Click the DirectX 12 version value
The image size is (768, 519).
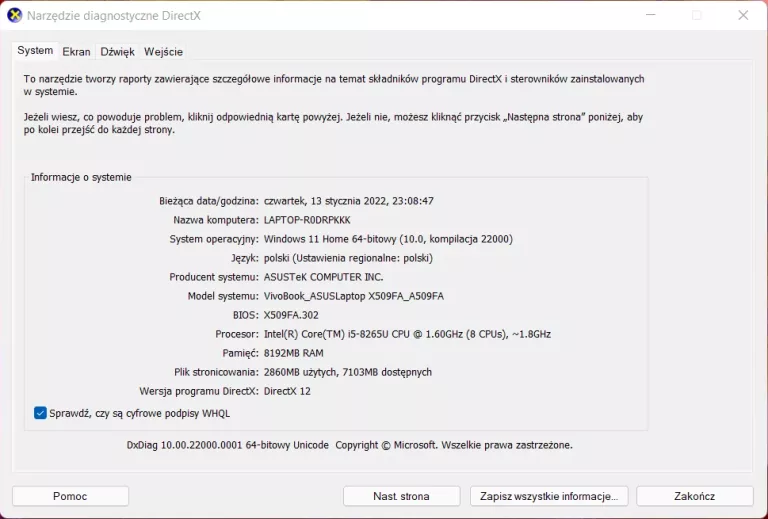coord(287,391)
